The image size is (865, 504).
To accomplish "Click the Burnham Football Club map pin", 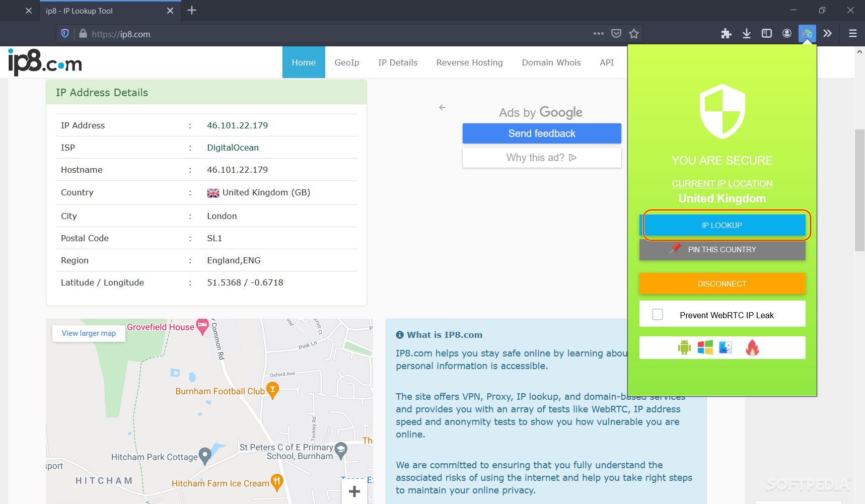I will [x=272, y=391].
